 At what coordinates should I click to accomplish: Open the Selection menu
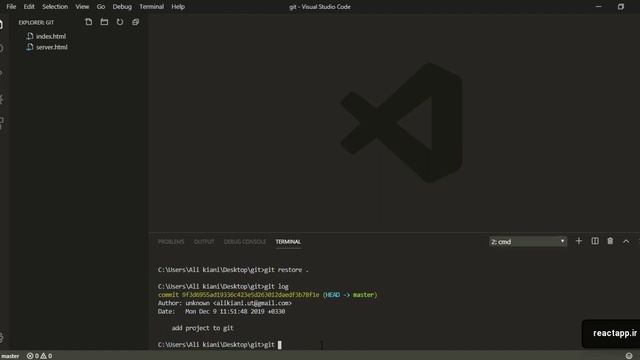(55, 7)
